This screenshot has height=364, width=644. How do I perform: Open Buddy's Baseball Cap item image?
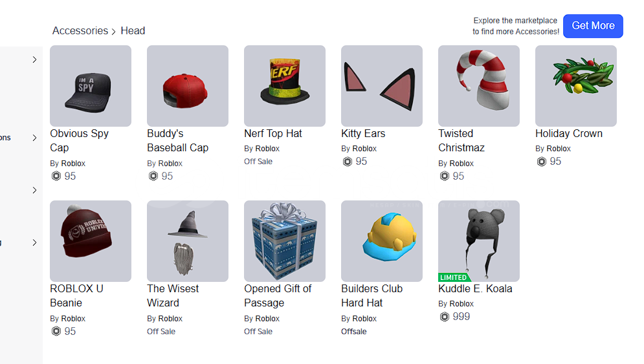click(x=188, y=86)
